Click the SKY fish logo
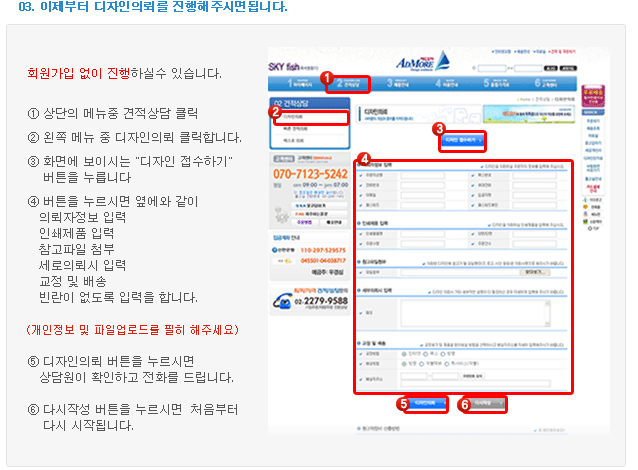Image resolution: width=638 pixels, height=470 pixels. [x=289, y=65]
